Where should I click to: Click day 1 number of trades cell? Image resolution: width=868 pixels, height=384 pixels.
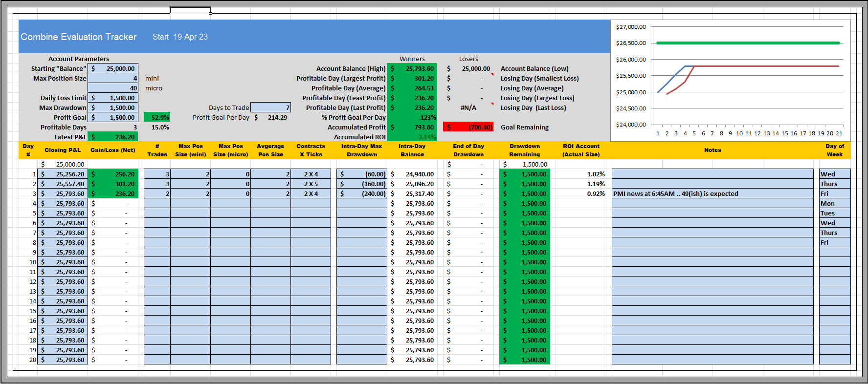(157, 174)
